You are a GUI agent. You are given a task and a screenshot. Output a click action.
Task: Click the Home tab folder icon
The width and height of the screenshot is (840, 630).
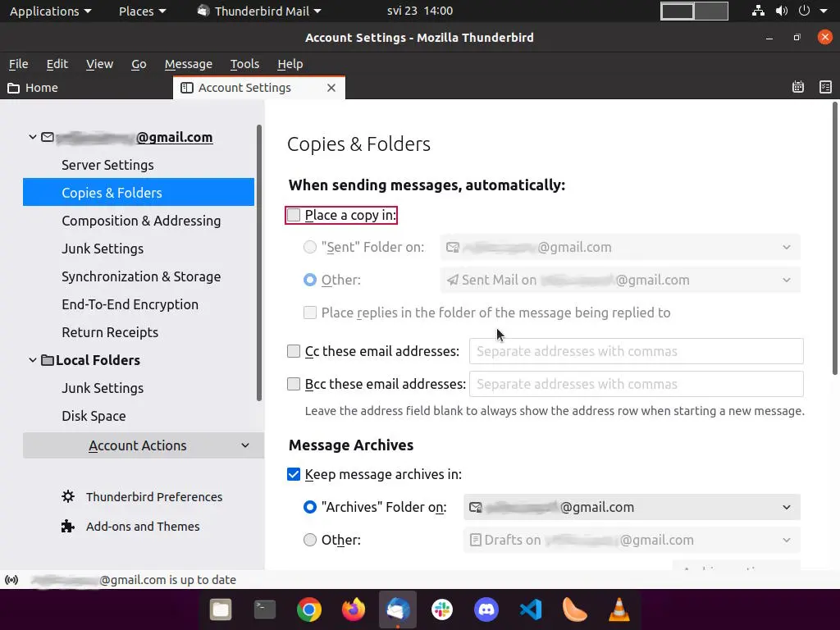click(13, 88)
